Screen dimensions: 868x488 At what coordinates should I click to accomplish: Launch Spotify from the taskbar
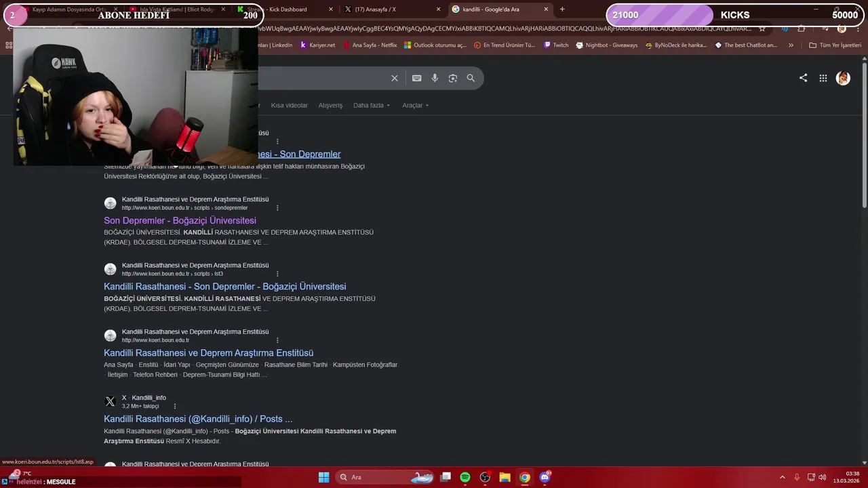465,477
